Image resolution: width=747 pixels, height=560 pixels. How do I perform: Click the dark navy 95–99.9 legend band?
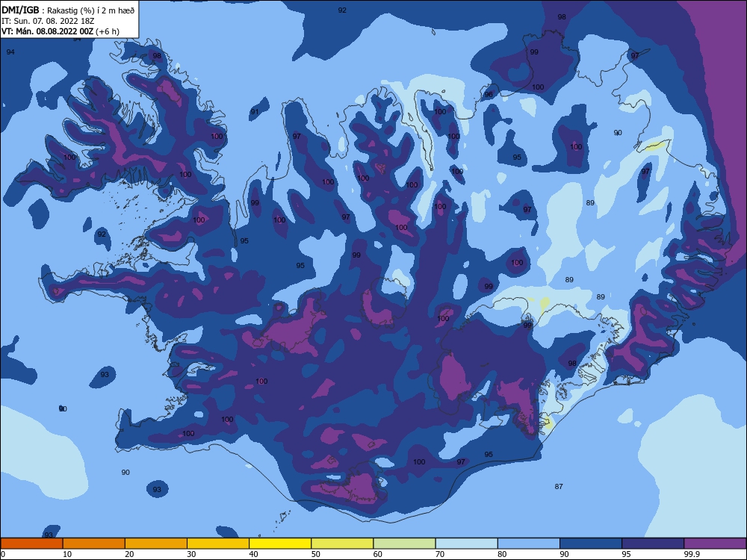(653, 544)
